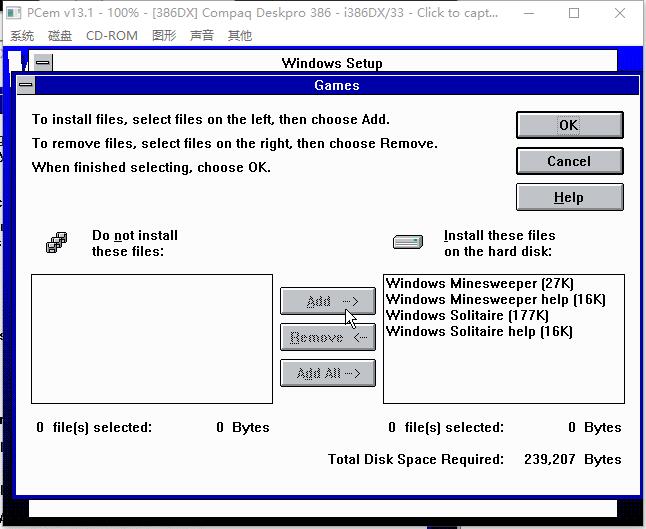Click the Add --> button

pos(328,301)
